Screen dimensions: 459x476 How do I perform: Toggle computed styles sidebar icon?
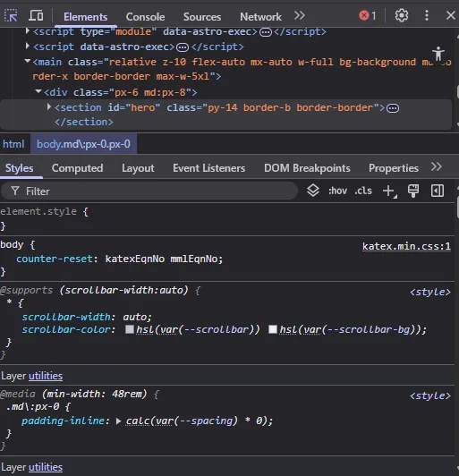click(x=438, y=191)
